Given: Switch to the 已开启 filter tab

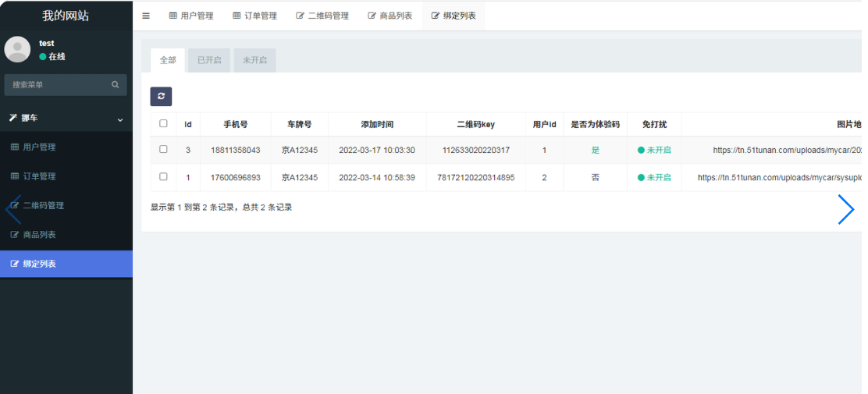Looking at the screenshot, I should coord(209,60).
